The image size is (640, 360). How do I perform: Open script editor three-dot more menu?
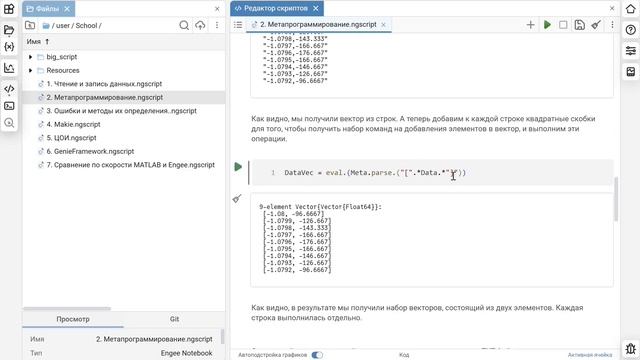612,25
